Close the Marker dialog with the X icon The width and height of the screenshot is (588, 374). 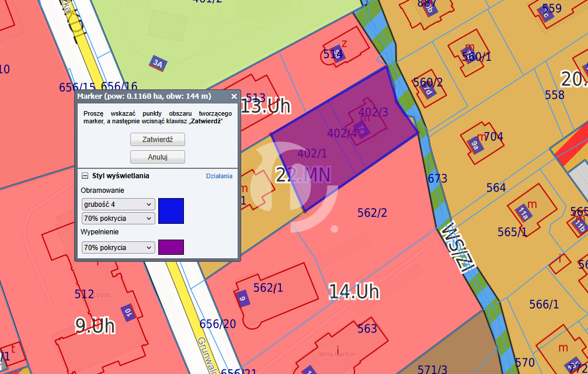click(x=234, y=96)
